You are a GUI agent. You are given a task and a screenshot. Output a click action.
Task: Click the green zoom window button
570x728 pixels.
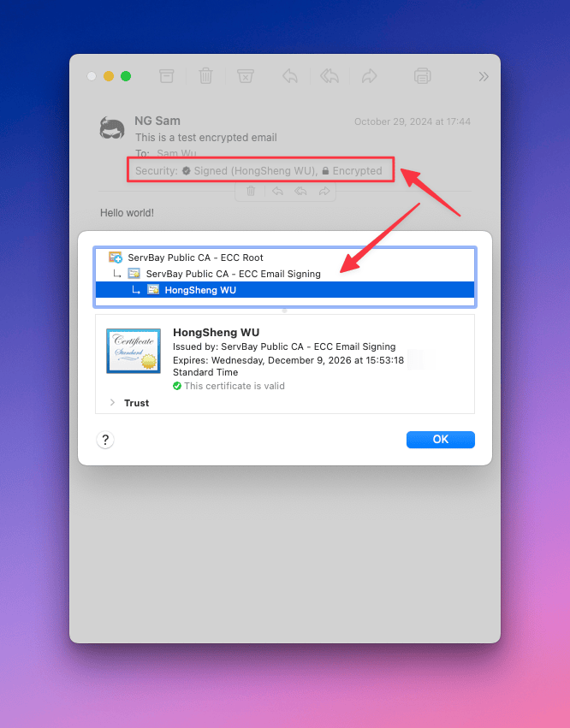[x=126, y=76]
